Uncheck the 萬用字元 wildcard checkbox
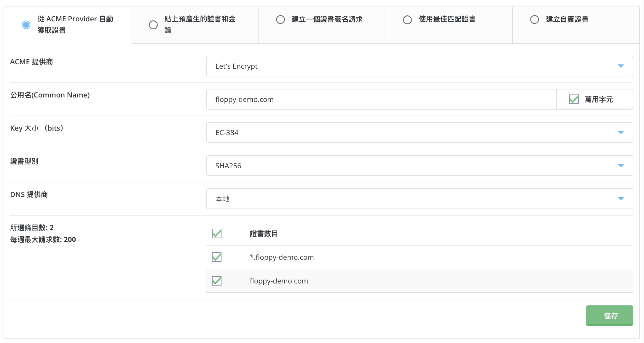644x343 pixels. pyautogui.click(x=574, y=99)
